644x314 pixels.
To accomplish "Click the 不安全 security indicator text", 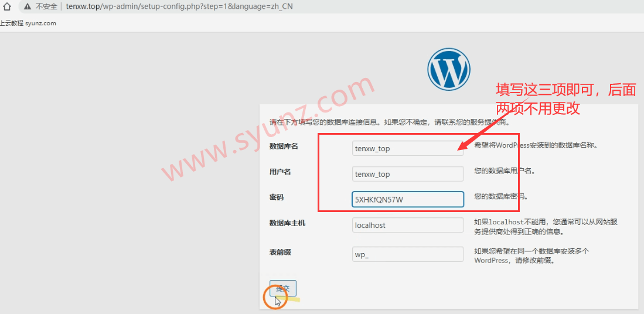I will click(x=46, y=6).
